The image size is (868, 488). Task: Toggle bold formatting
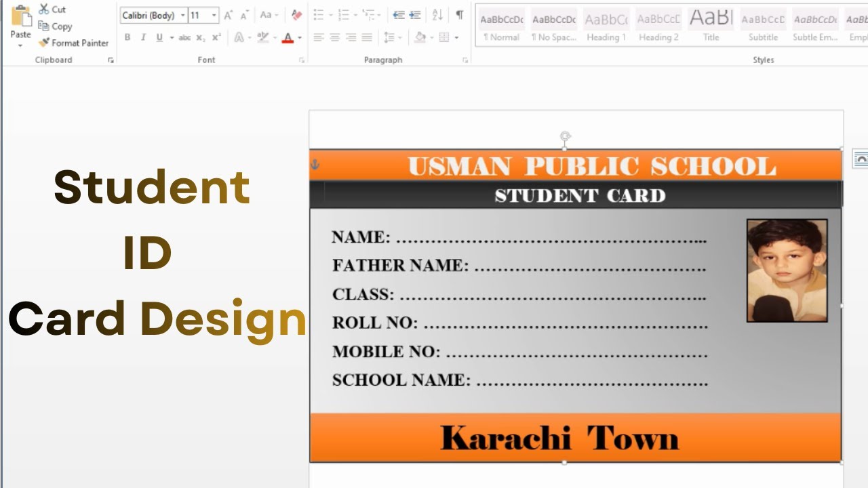(x=127, y=38)
